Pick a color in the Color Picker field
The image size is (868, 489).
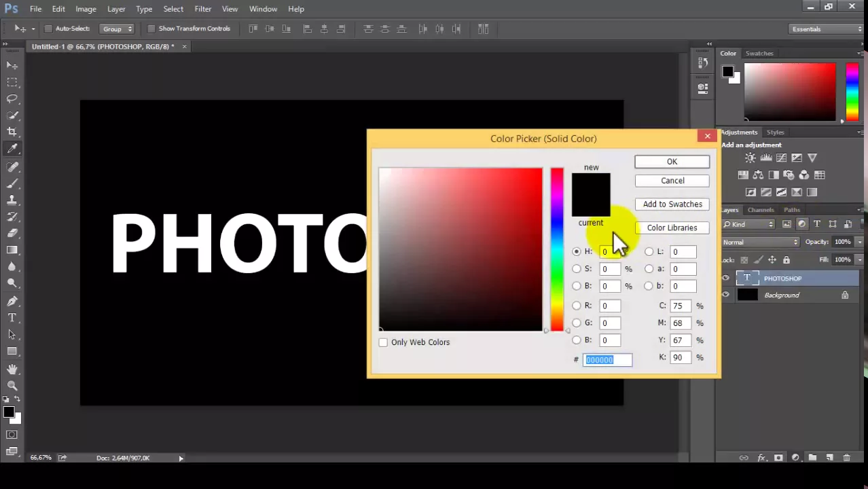click(460, 249)
